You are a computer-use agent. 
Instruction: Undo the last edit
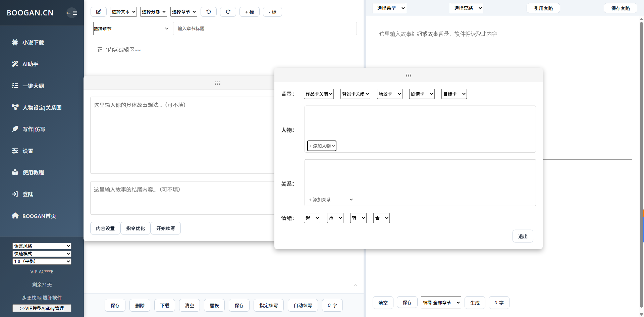tap(209, 12)
